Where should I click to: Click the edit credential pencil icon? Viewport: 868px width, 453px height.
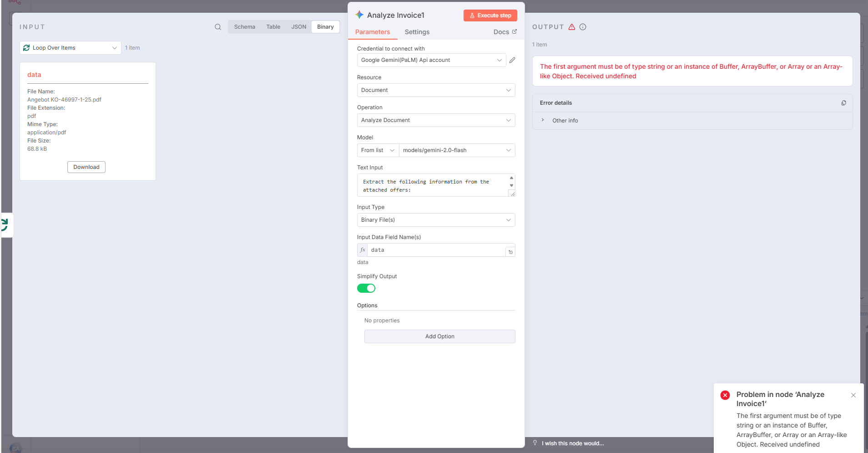[512, 60]
